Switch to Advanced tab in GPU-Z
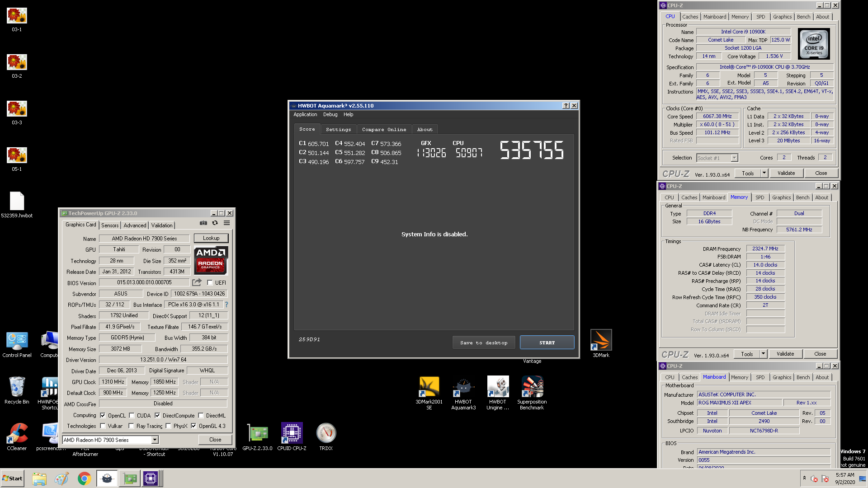 [x=135, y=225]
